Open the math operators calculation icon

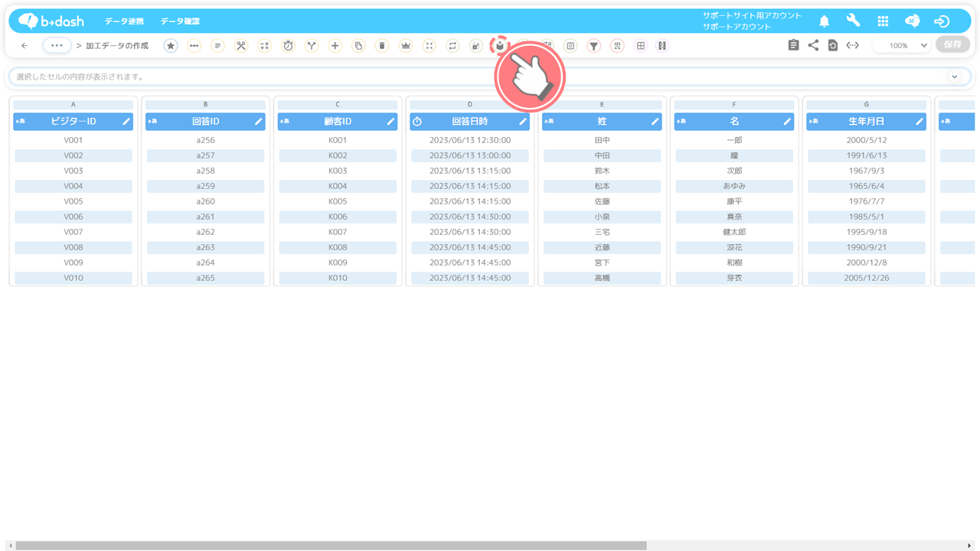[x=264, y=46]
